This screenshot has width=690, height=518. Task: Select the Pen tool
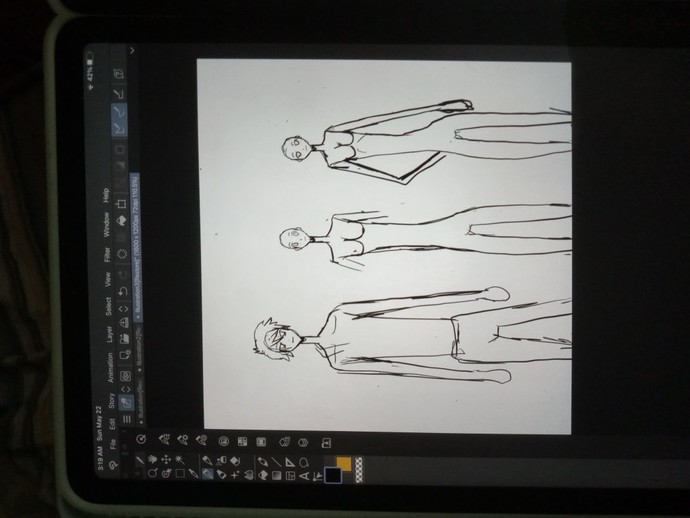207,460
